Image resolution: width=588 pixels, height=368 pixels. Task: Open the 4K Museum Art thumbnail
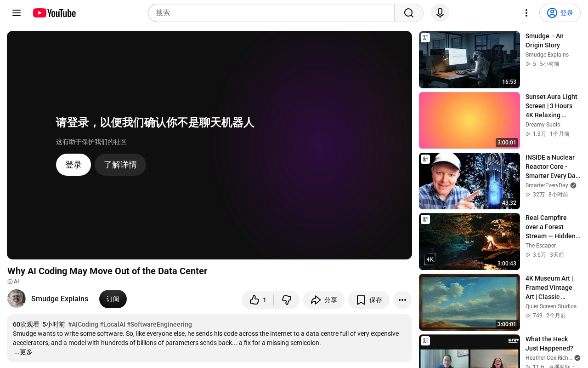click(469, 302)
